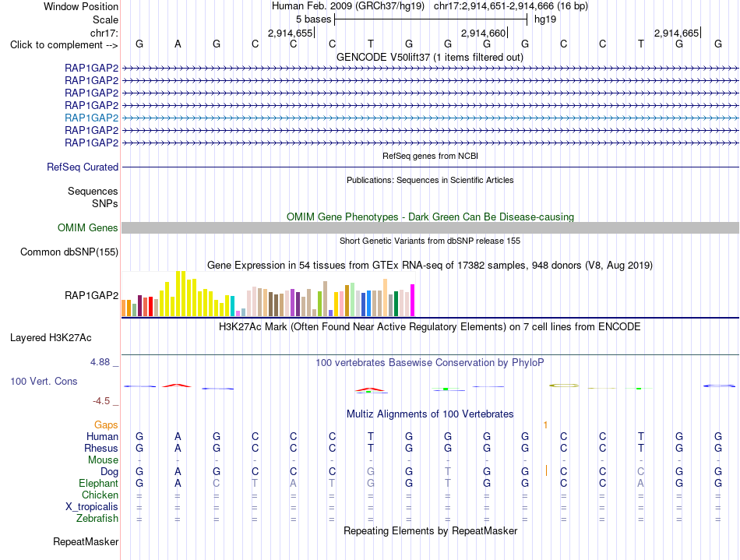The width and height of the screenshot is (740, 560).
Task: Click the orange Gaps row label
Action: [x=106, y=425]
